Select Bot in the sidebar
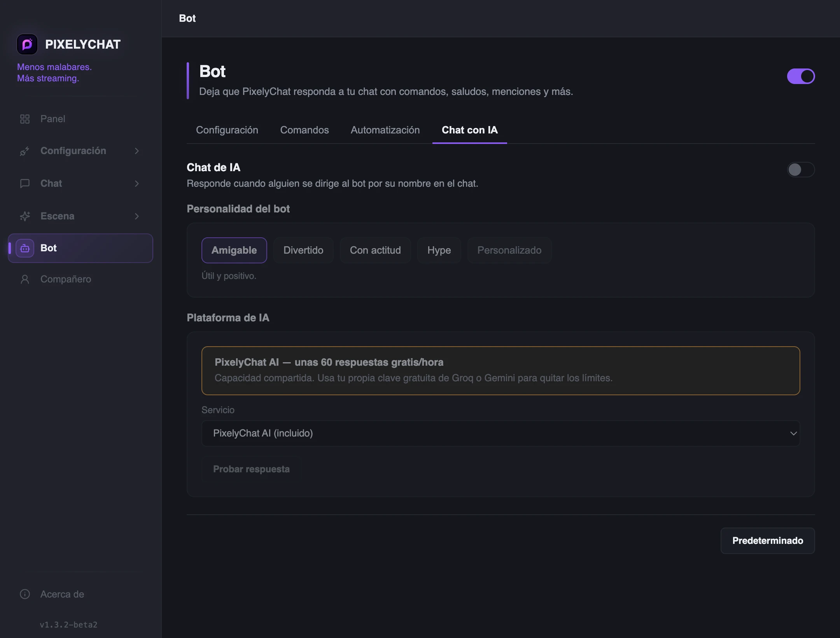This screenshot has width=840, height=638. [x=80, y=248]
